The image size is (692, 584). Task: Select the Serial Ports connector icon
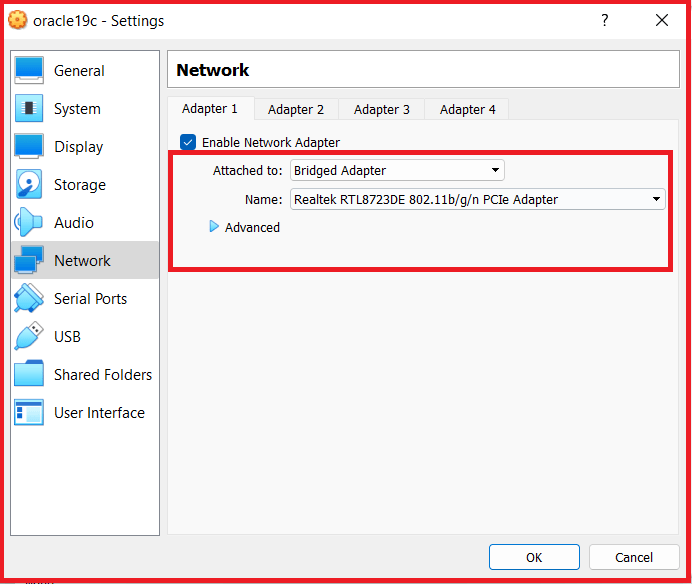coord(29,298)
